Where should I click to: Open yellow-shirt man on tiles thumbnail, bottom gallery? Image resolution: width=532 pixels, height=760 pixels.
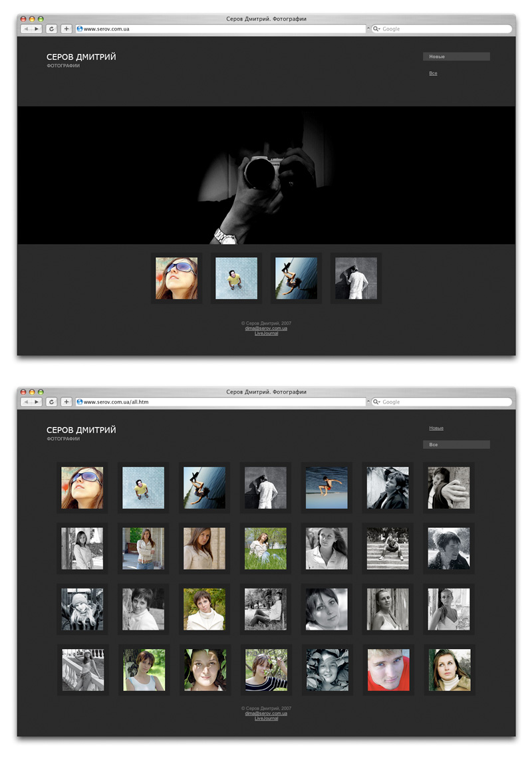[143, 487]
